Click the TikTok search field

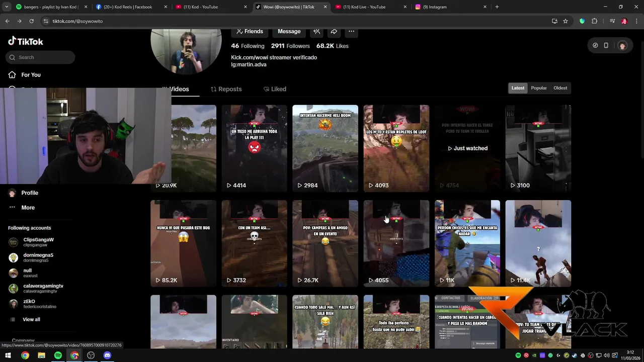40,57
